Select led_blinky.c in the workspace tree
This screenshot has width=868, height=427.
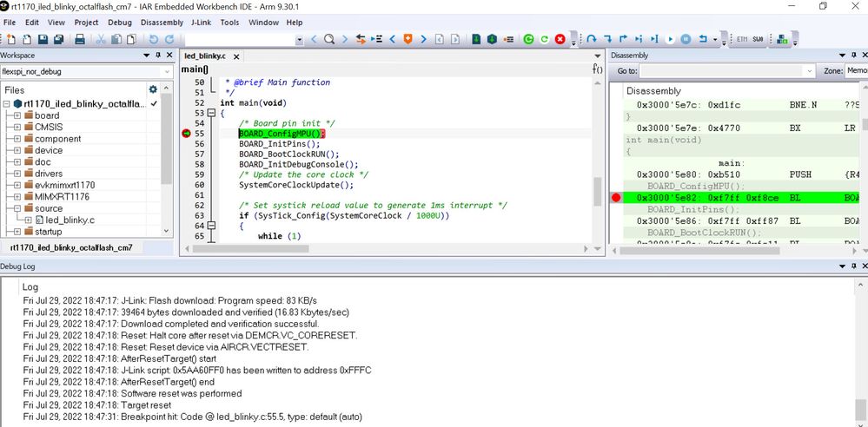(70, 220)
